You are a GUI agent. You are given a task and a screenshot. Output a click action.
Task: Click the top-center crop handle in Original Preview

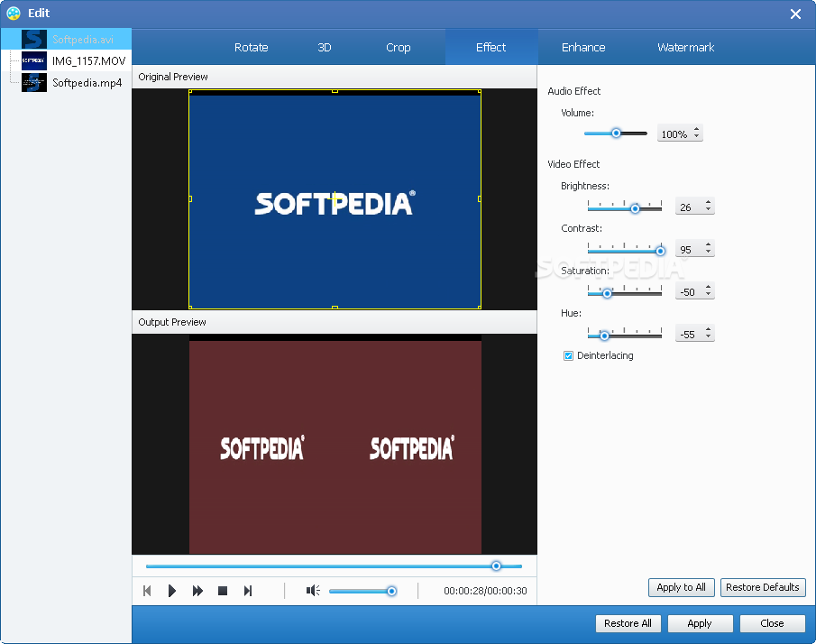point(335,91)
